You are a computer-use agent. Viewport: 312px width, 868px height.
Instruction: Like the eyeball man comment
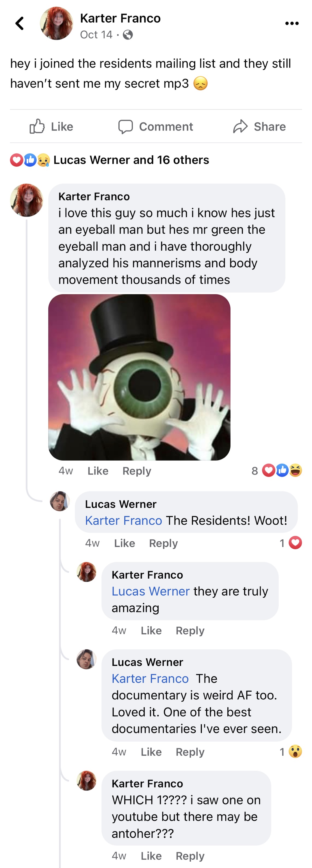coord(98,471)
